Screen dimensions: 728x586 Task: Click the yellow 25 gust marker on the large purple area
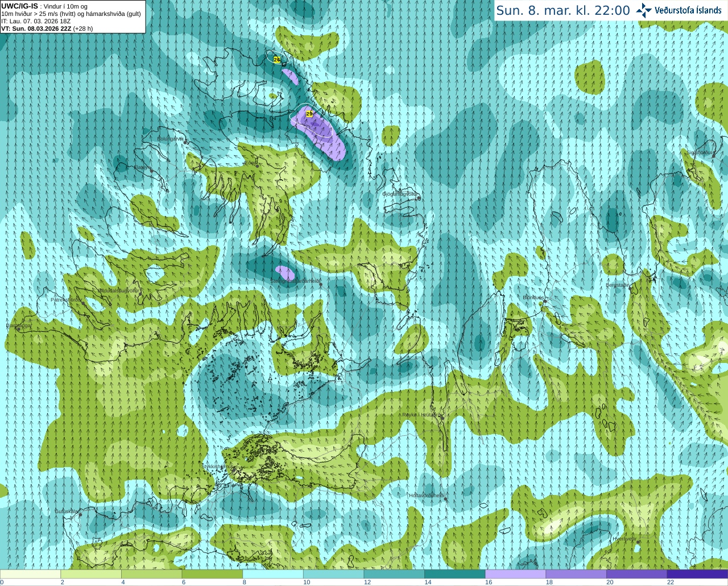click(309, 114)
